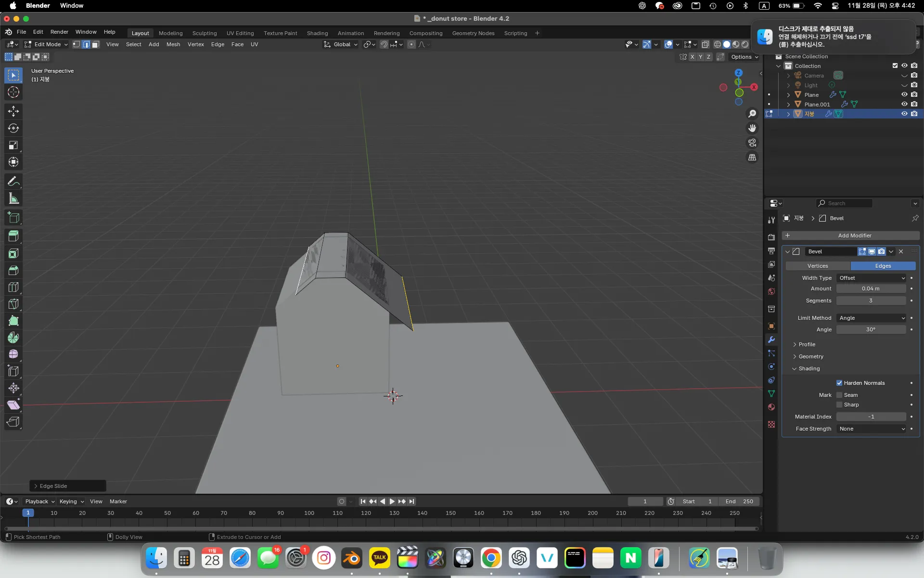This screenshot has width=924, height=578.
Task: Select the Shear tool
Action: [x=13, y=405]
